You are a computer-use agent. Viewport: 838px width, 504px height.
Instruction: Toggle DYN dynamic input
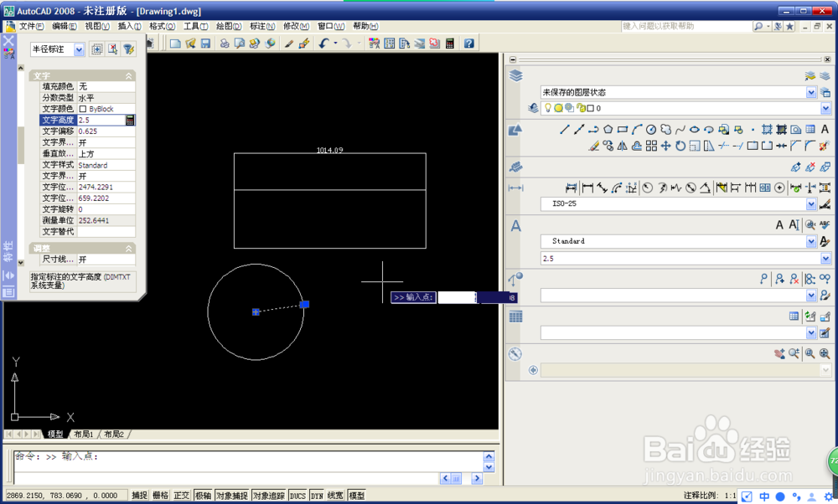coord(317,496)
